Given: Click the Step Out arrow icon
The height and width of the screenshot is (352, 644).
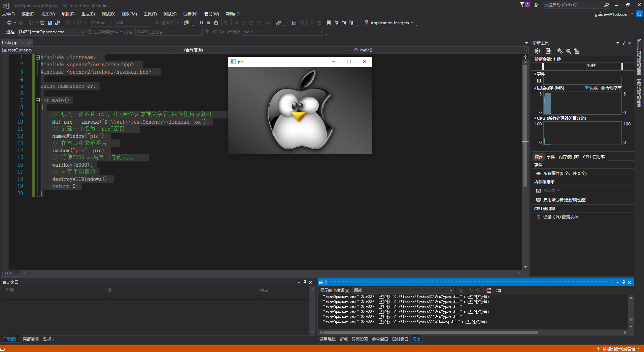Looking at the screenshot, I should point(259,23).
